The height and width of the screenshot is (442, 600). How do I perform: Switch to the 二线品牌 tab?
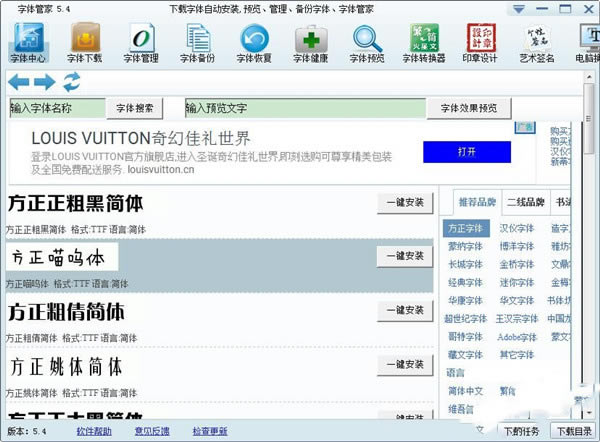526,202
